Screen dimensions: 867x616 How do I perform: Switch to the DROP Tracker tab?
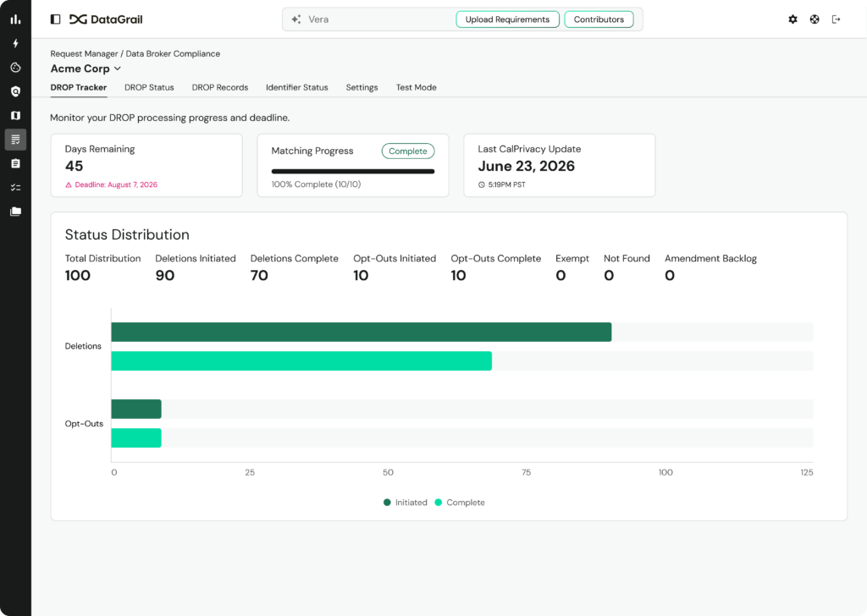click(x=79, y=87)
